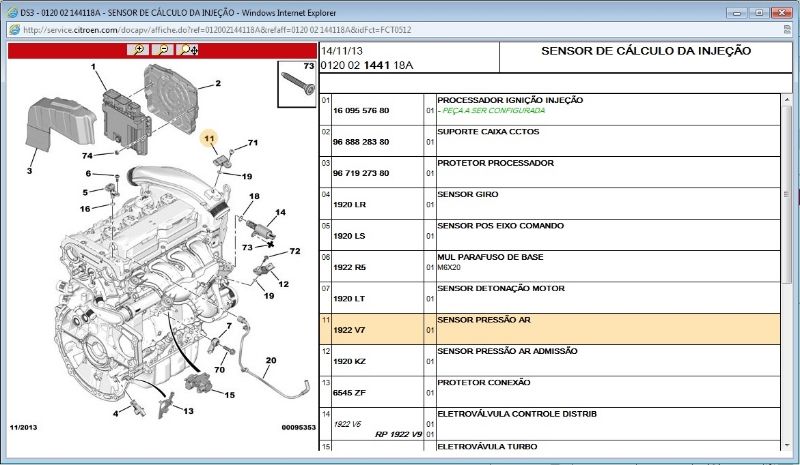Select diagram callout number 71
This screenshot has width=800, height=465.
[x=253, y=143]
